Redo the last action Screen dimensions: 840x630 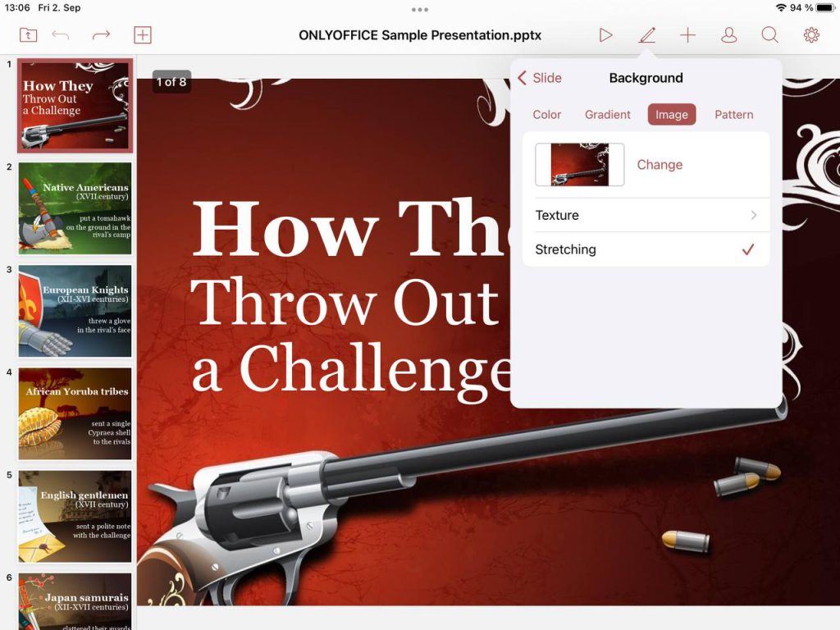[x=101, y=35]
